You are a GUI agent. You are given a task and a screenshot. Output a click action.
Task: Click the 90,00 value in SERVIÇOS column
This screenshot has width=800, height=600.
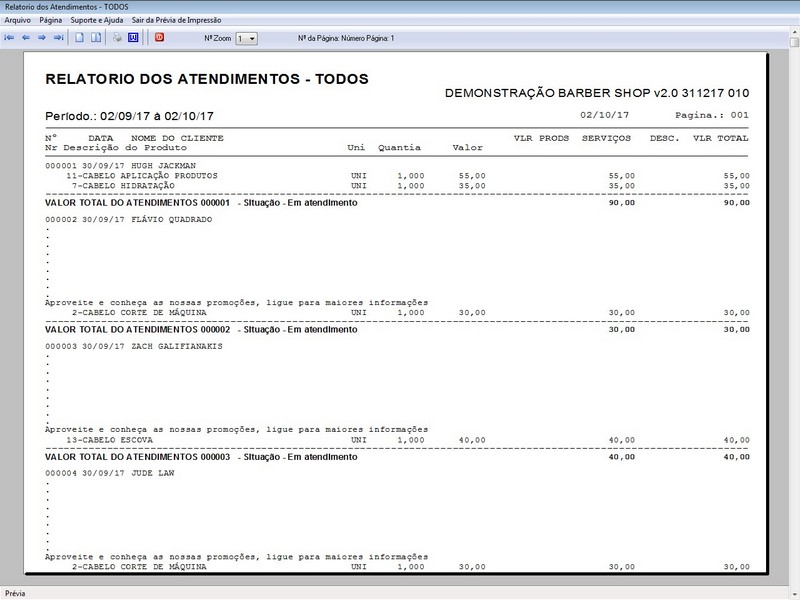coord(621,203)
